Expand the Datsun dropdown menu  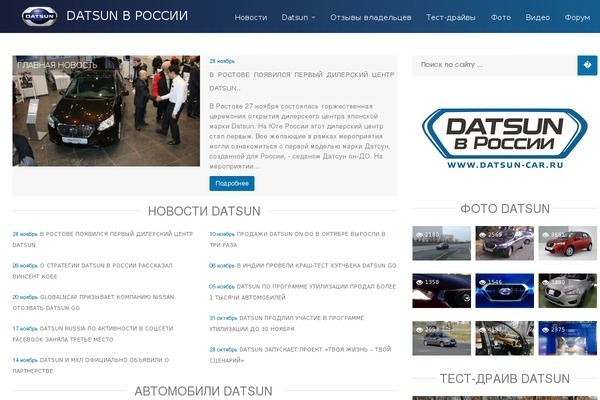pos(298,17)
